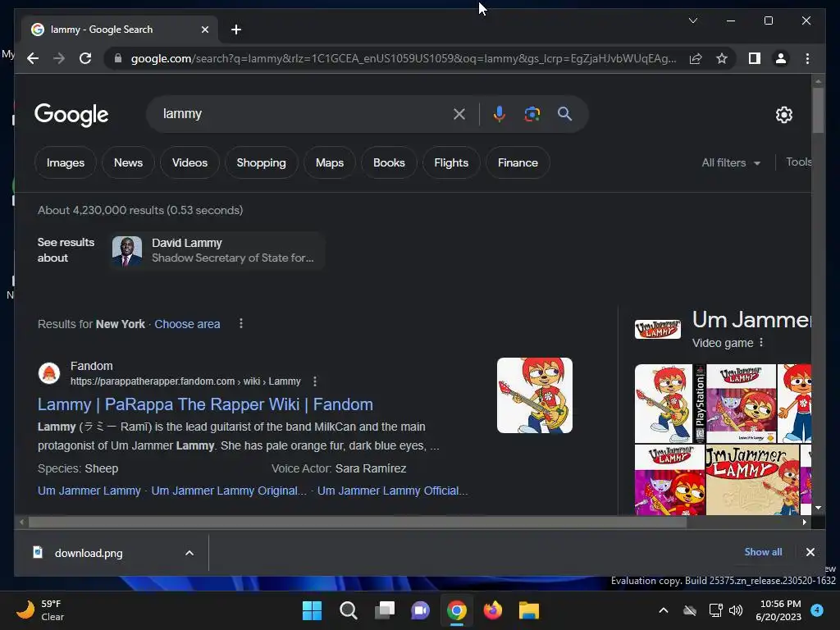
Task: Launch Firefox from the taskbar
Action: click(493, 610)
